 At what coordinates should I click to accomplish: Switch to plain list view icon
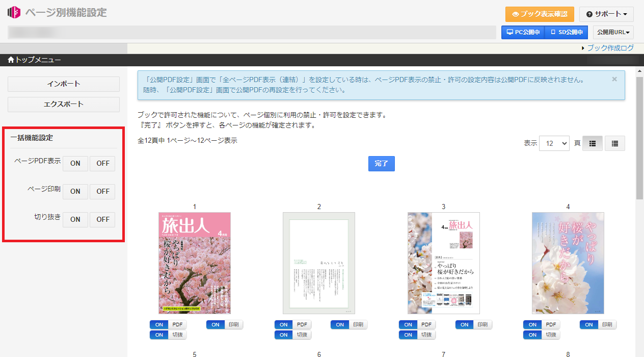[x=614, y=144]
